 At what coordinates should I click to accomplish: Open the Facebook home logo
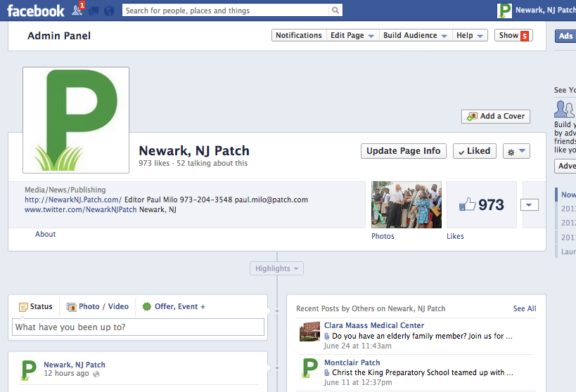(x=36, y=11)
